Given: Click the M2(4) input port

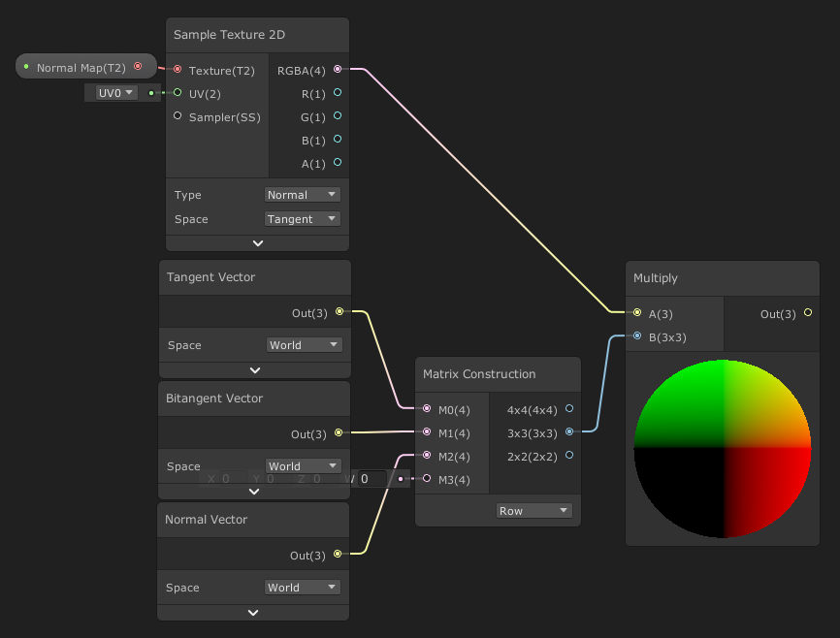Looking at the screenshot, I should 427,456.
